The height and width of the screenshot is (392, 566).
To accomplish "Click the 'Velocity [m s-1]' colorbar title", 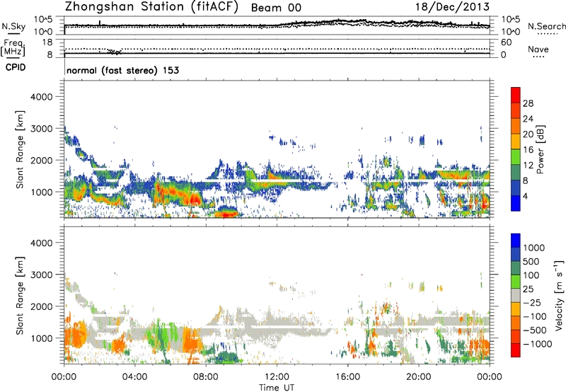I will coord(559,295).
